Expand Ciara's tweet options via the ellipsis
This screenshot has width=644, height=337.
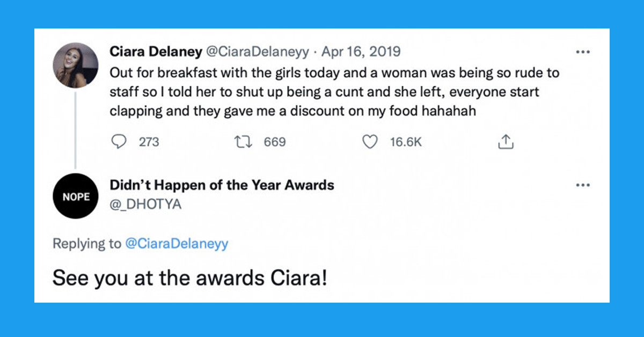click(583, 51)
